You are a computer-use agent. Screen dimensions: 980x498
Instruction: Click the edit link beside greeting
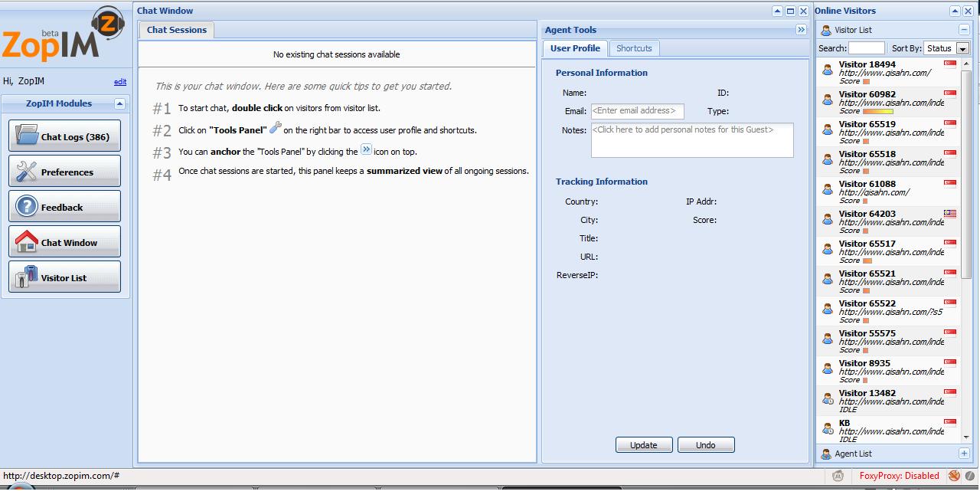click(x=120, y=82)
